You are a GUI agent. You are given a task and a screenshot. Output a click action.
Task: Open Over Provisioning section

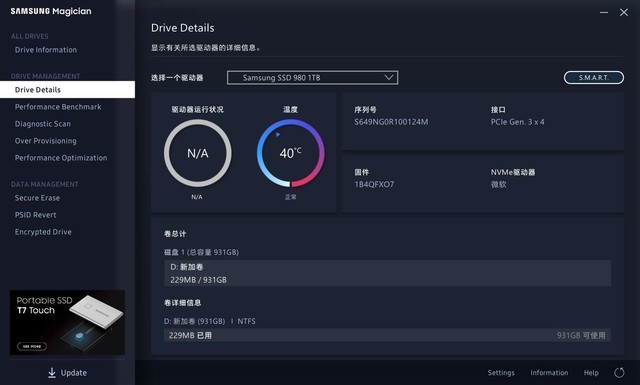pos(46,141)
